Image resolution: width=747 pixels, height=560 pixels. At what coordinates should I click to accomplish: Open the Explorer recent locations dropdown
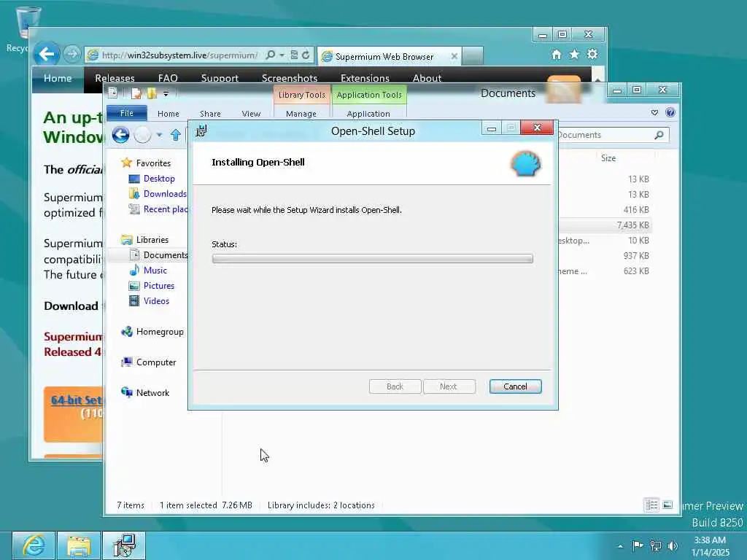159,135
